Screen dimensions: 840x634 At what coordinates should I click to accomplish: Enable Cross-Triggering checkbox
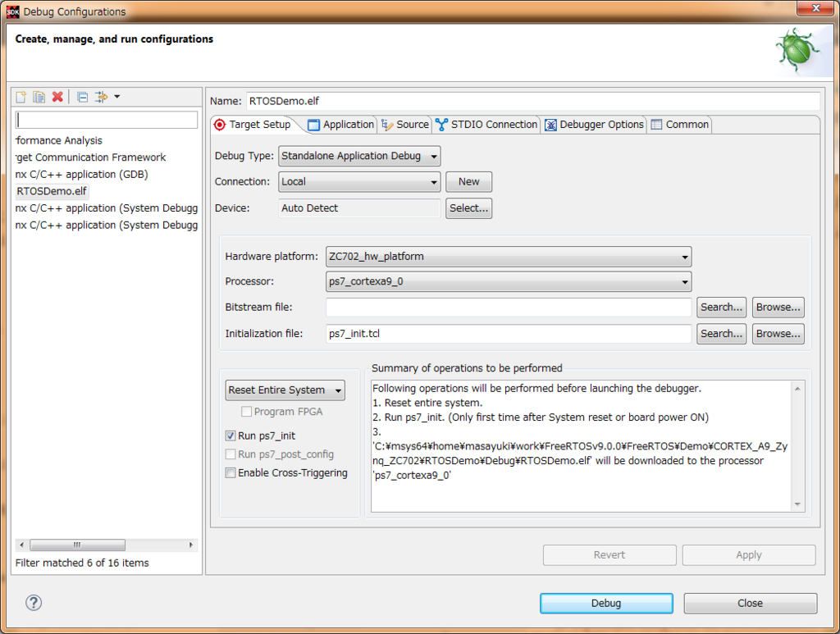tap(231, 472)
